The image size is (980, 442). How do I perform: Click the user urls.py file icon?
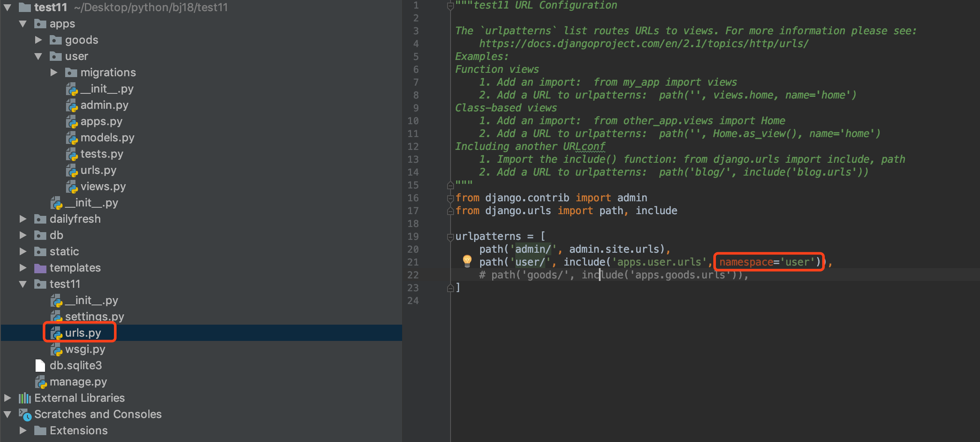click(72, 170)
